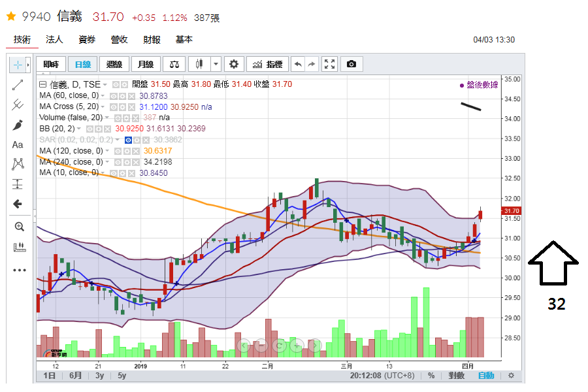The height and width of the screenshot is (392, 588).
Task: Click the 31.70 price label on axis
Action: pos(512,211)
